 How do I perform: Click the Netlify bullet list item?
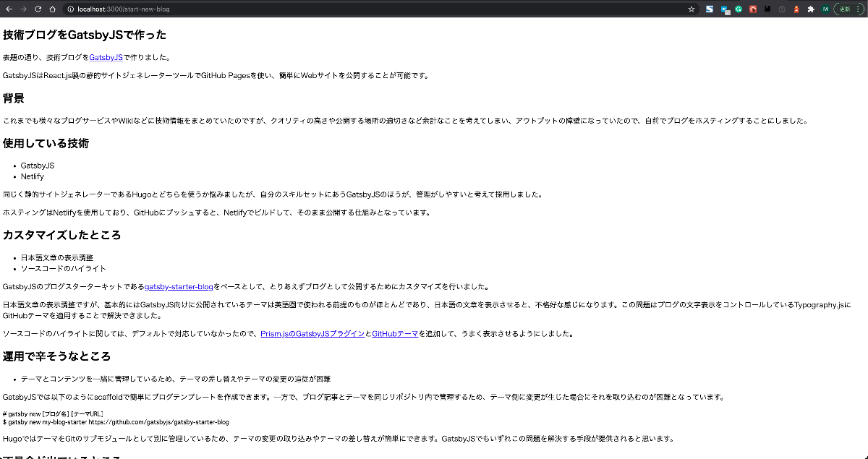(x=33, y=176)
